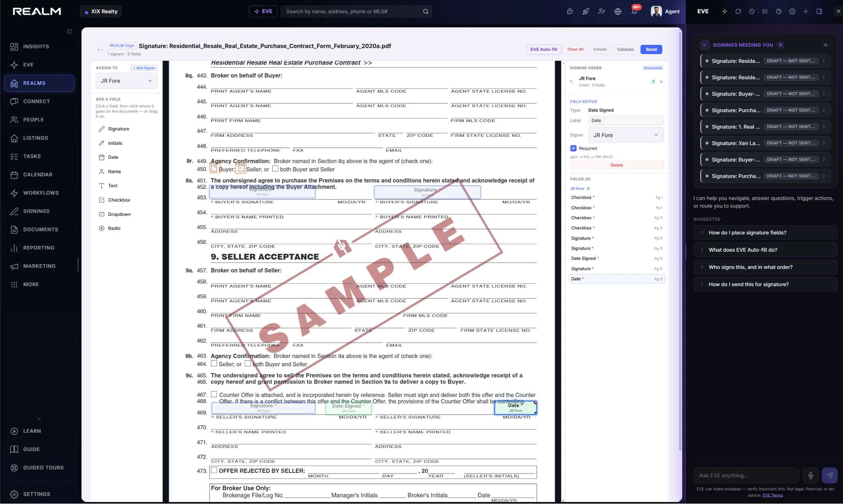
Task: Click the Validate button
Action: [x=625, y=49]
